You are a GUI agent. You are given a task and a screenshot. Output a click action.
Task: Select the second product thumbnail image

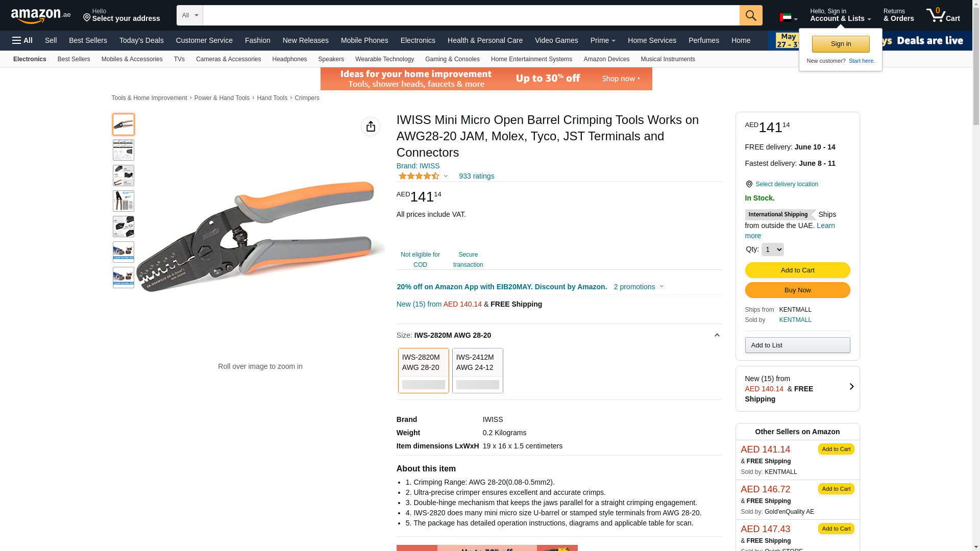tap(124, 150)
